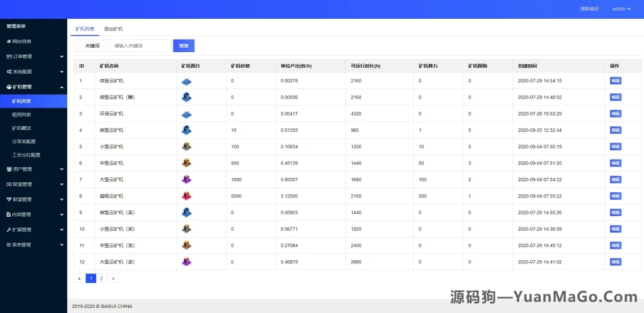The image size is (644, 313).
Task: Click the list-lines icon beside 菜单管理
Action: tap(9, 245)
